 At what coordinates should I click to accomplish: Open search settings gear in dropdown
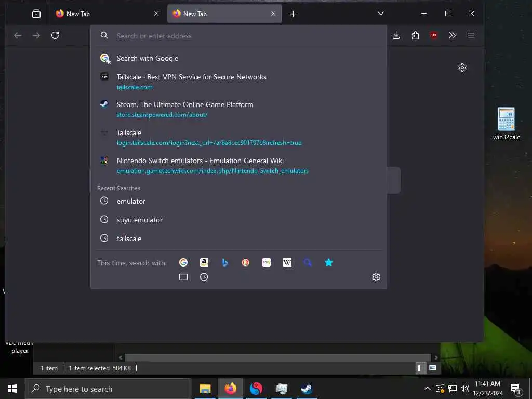pyautogui.click(x=376, y=277)
